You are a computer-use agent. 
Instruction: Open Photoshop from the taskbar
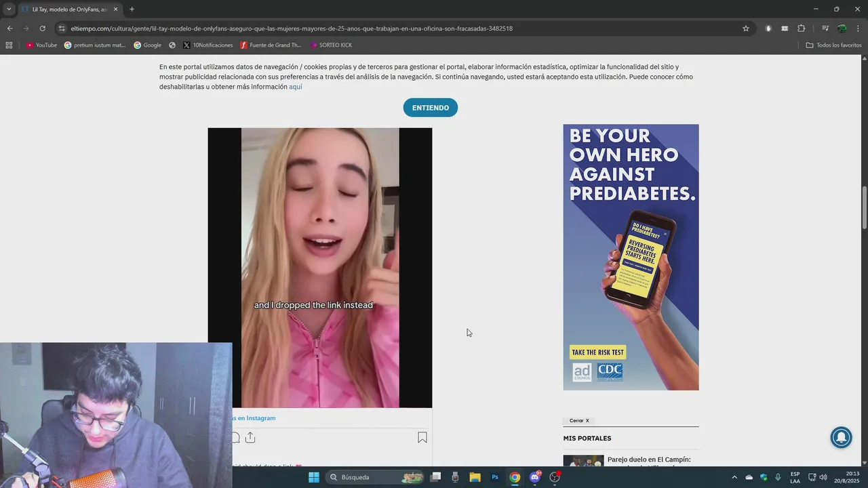[x=495, y=477]
